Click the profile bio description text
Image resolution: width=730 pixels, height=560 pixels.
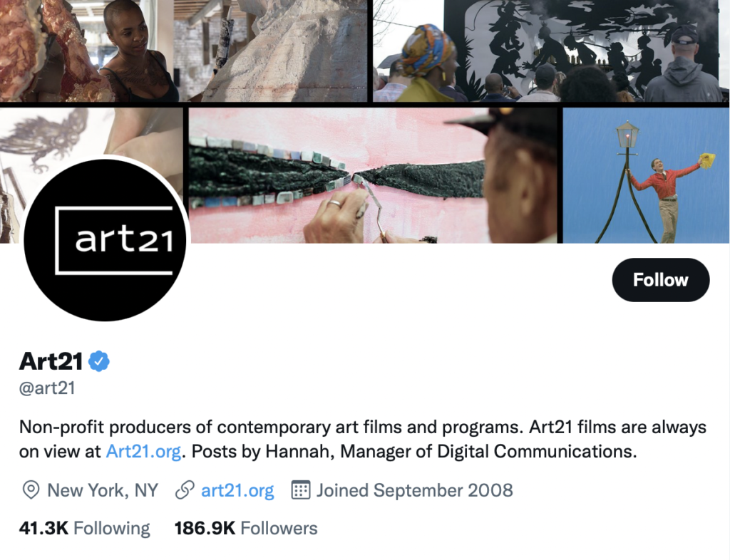tap(363, 439)
